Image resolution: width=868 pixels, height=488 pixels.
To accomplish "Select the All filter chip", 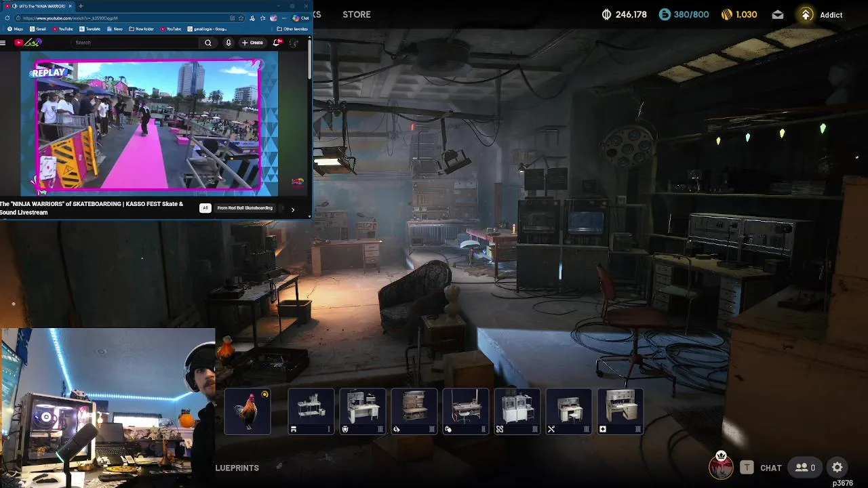I will (x=205, y=208).
